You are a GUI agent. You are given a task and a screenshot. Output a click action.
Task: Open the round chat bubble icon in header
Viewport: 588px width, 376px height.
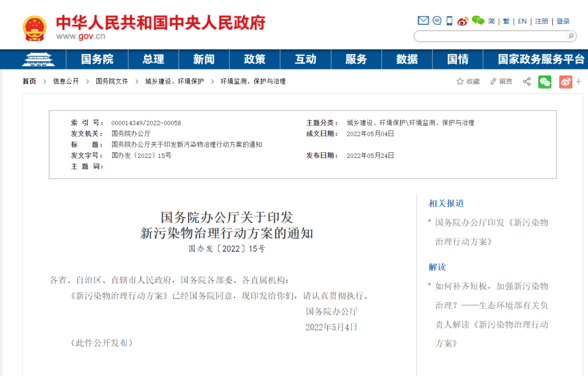pyautogui.click(x=437, y=21)
